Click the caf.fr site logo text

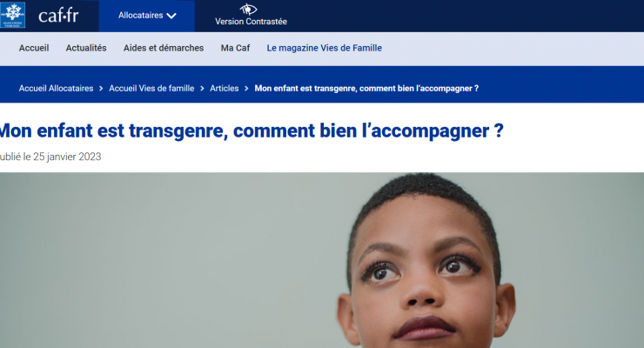coord(58,16)
